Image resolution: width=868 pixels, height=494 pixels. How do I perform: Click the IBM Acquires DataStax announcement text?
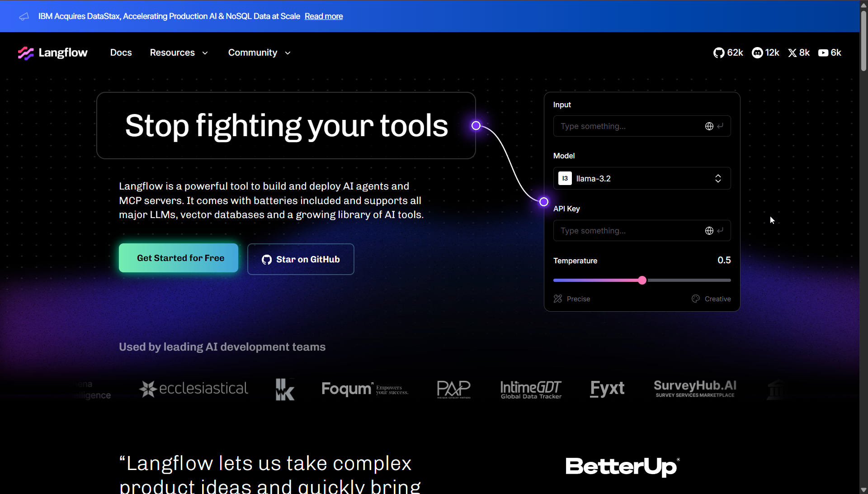point(169,16)
